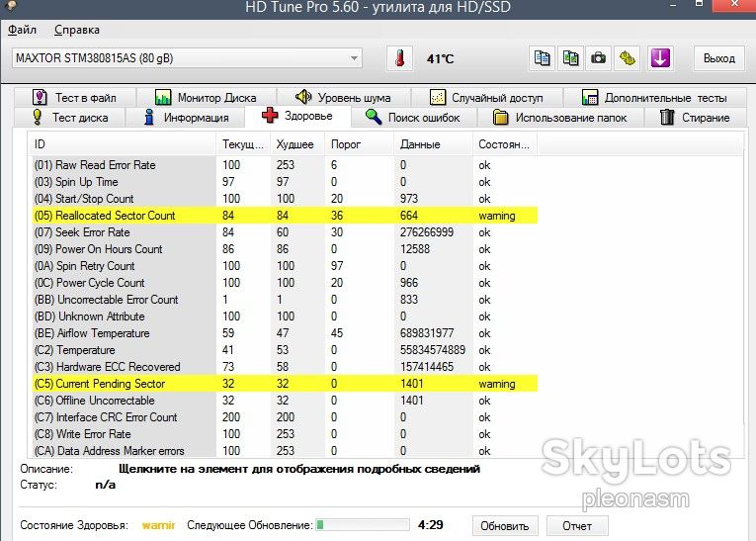Select the Reallocated Sector Count row
756x541 pixels.
(x=283, y=216)
